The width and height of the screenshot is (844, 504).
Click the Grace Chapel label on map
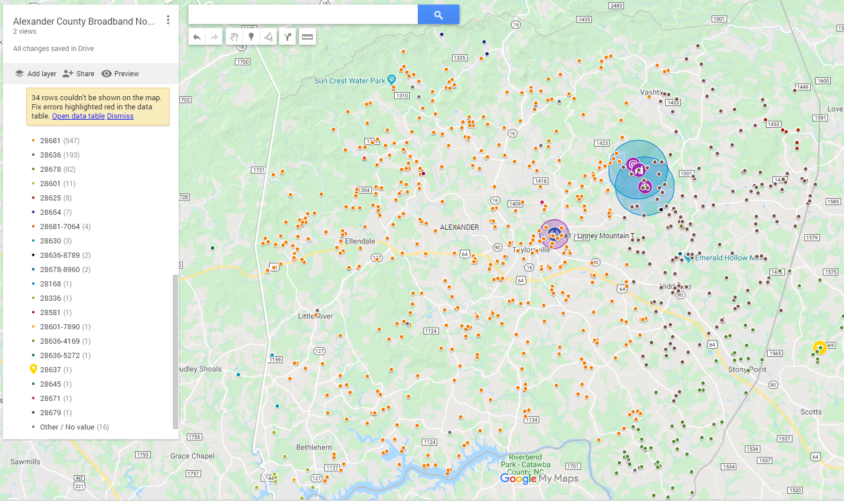(193, 456)
